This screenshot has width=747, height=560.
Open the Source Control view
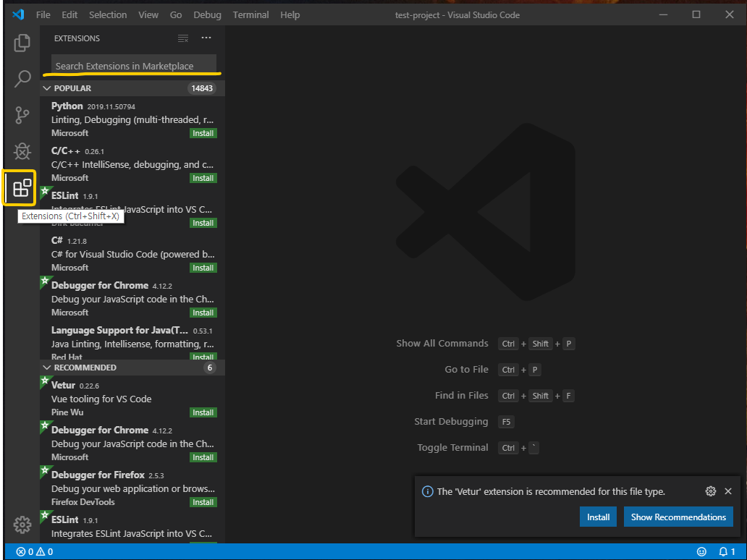(x=22, y=115)
